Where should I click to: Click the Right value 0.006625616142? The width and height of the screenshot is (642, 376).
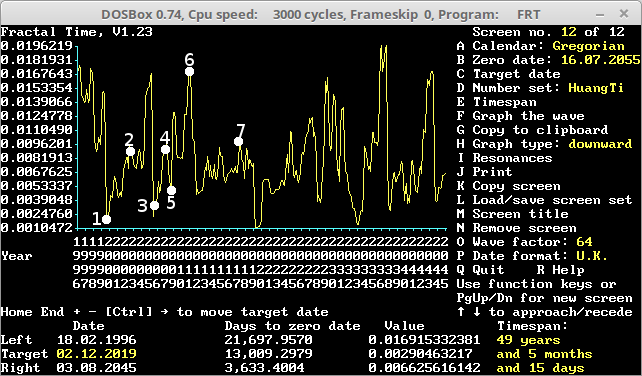click(424, 368)
